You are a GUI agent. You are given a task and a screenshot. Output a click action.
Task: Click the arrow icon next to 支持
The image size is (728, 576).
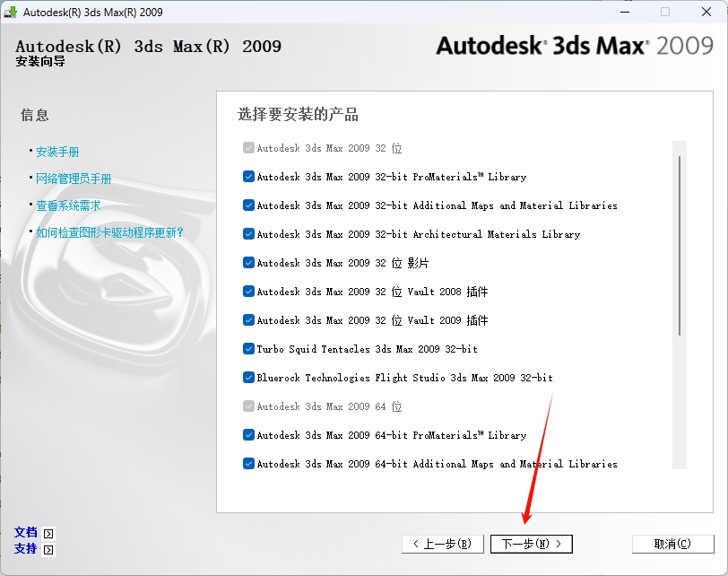(48, 550)
